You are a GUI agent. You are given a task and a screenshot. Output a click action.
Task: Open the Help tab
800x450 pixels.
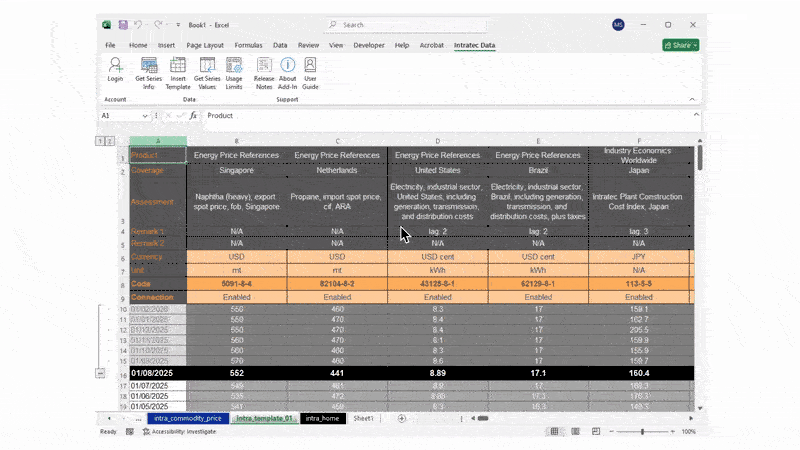[x=402, y=45]
